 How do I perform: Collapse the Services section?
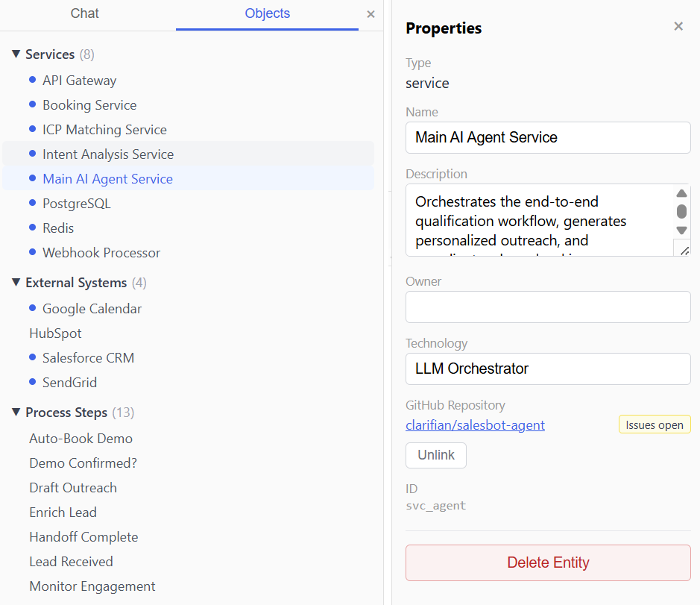16,54
